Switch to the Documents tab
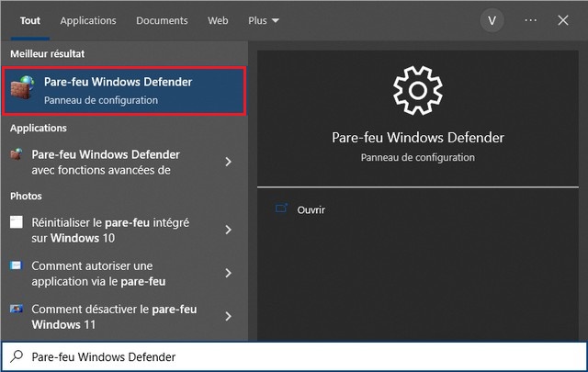The image size is (588, 372). (x=162, y=20)
